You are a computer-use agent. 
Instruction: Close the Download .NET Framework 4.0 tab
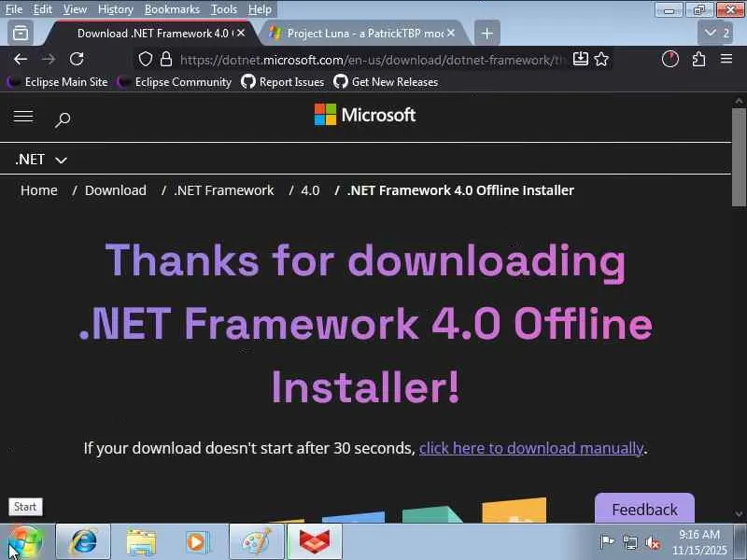pos(241,33)
